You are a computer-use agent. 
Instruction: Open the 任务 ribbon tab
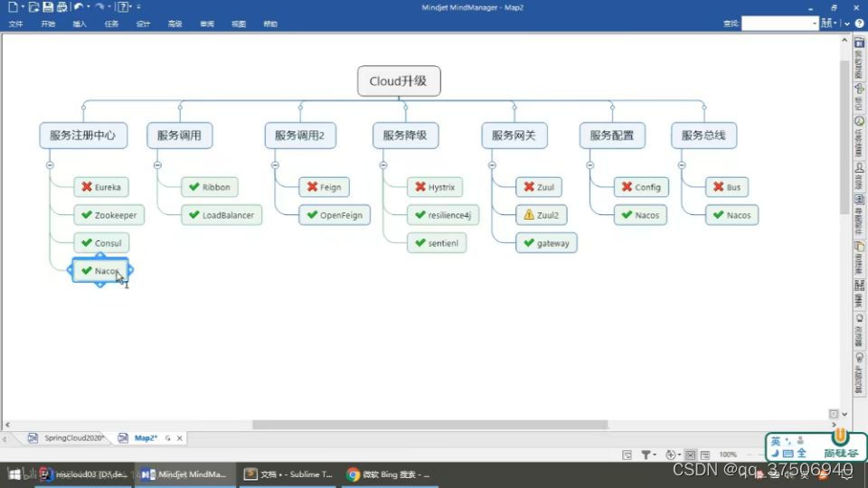[111, 23]
